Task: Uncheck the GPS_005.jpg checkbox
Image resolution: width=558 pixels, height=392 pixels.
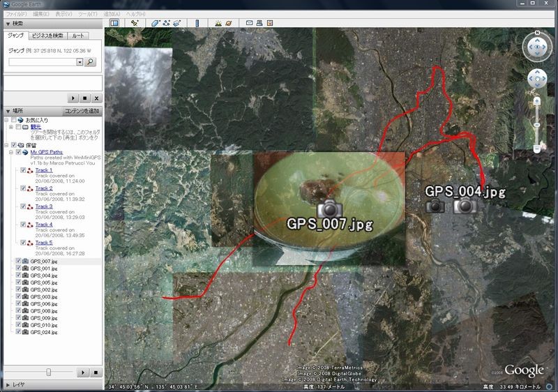Action: (x=19, y=282)
